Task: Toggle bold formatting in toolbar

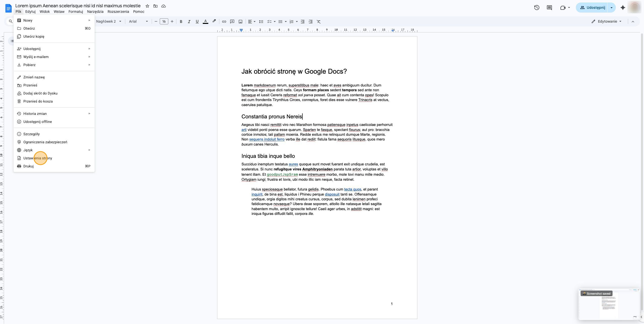Action: [x=181, y=22]
